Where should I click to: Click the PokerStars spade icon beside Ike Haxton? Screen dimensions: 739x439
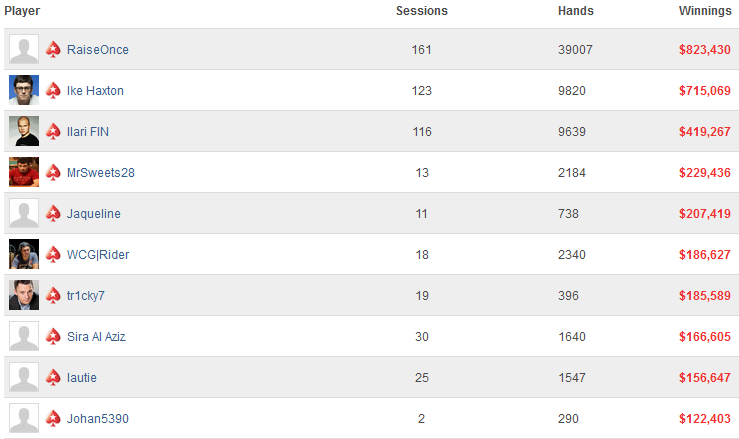click(x=53, y=90)
